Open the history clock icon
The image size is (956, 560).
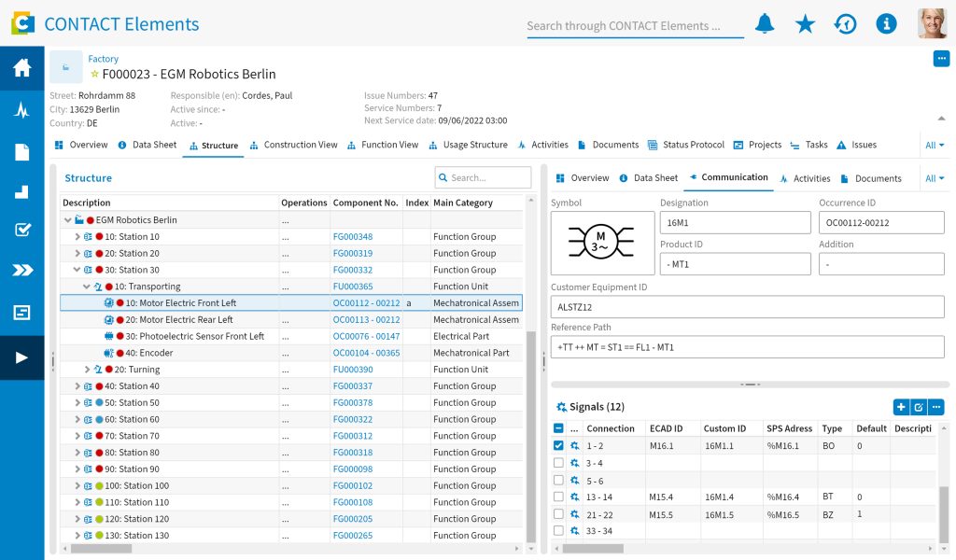[x=846, y=24]
